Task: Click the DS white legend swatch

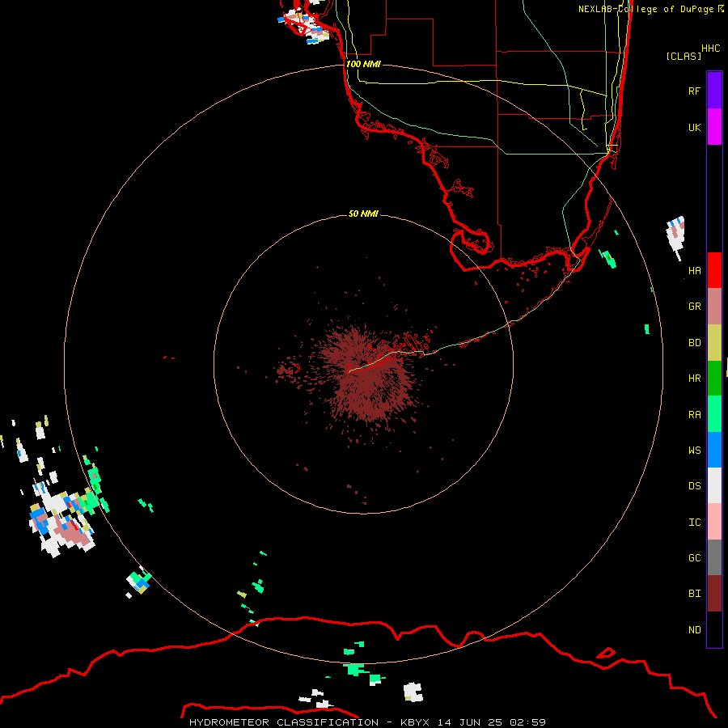Action: pyautogui.click(x=714, y=485)
